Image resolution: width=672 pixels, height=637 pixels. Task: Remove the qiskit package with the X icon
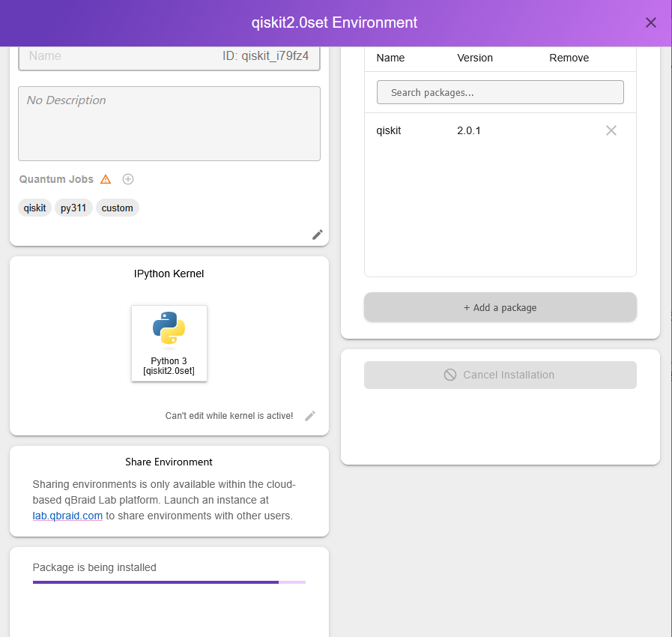(611, 130)
